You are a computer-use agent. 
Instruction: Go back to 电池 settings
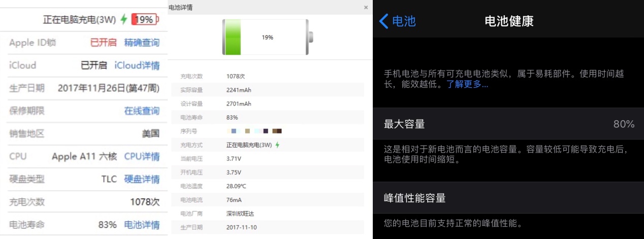click(398, 21)
